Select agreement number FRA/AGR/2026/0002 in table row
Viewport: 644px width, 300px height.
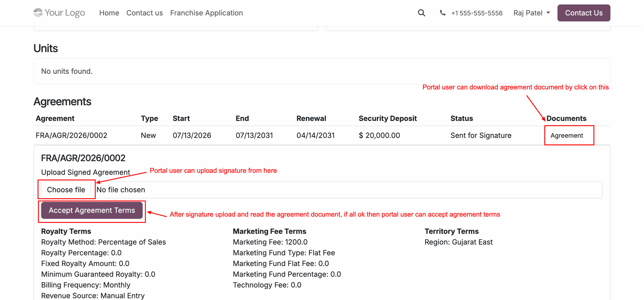click(71, 135)
